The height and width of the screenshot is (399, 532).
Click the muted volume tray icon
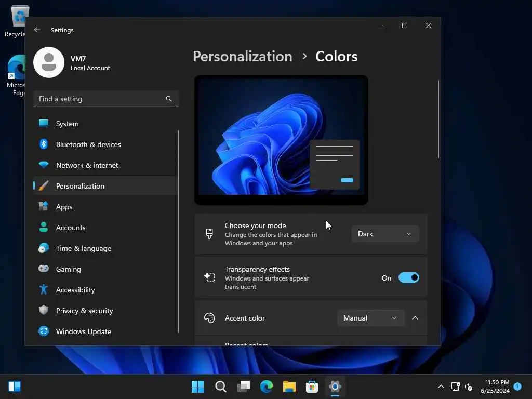click(469, 387)
